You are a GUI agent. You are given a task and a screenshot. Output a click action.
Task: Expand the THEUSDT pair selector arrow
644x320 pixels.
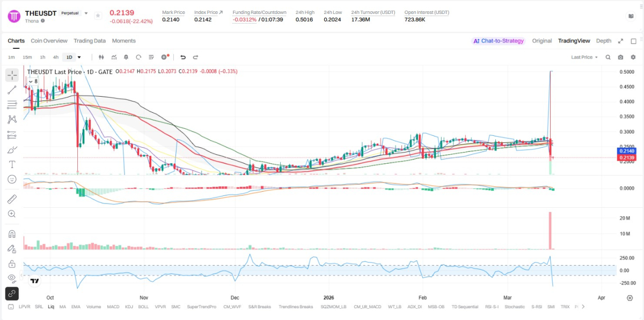86,13
